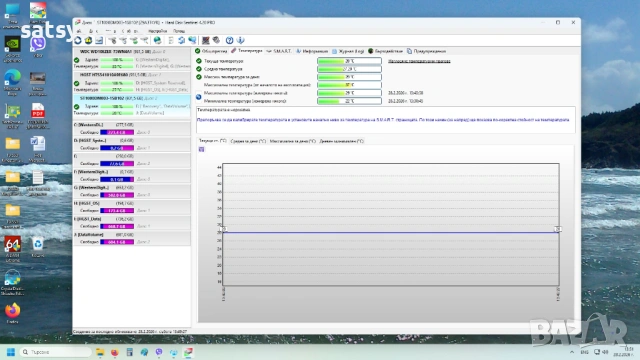Click the fourth disk test toolbar icon
The width and height of the screenshot is (640, 360).
(144, 40)
